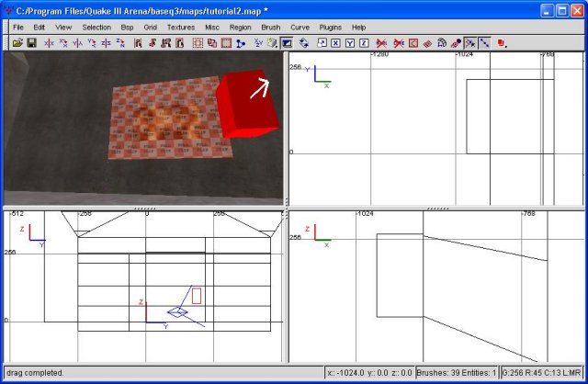Toggle welding of equal patch points

point(470,43)
